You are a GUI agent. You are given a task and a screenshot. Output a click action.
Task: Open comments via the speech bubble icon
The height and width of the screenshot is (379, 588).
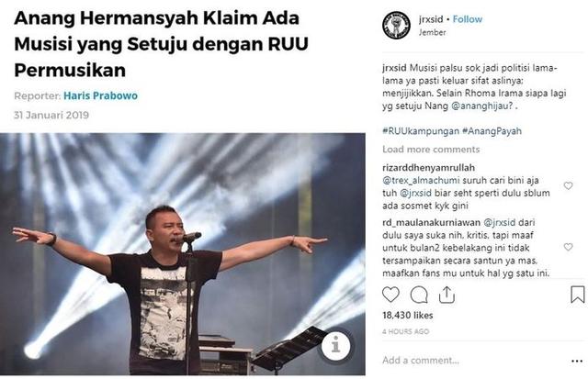pos(419,295)
